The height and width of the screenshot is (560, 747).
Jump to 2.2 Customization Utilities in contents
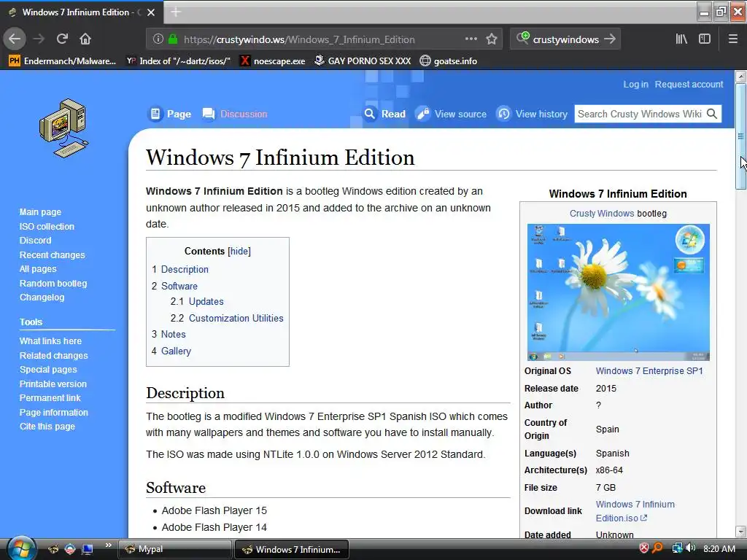click(236, 318)
